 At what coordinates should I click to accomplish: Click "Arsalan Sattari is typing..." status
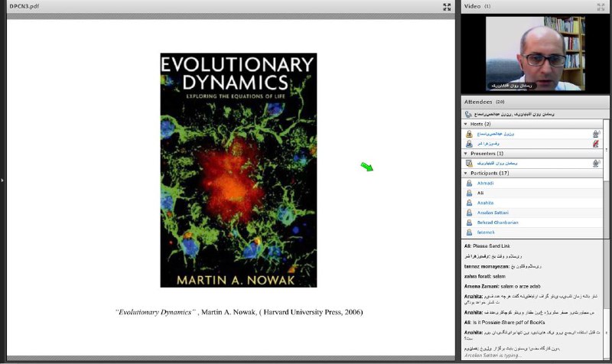(x=493, y=356)
